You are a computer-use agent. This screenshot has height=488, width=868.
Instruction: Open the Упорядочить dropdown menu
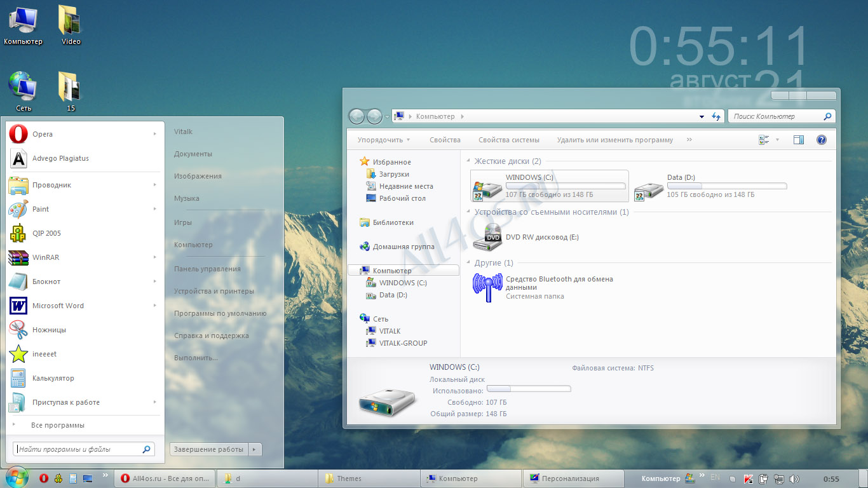384,140
